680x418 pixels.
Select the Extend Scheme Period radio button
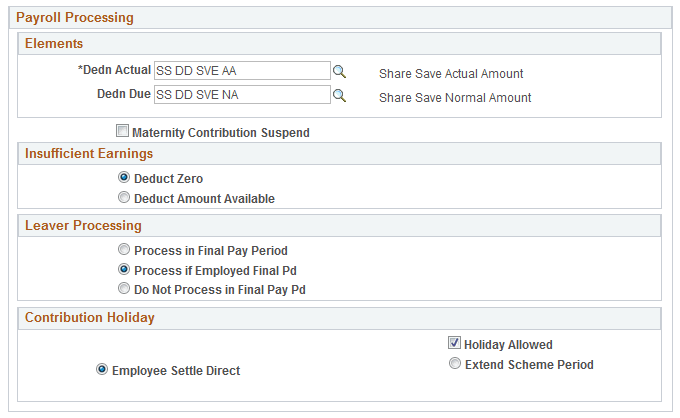(454, 364)
